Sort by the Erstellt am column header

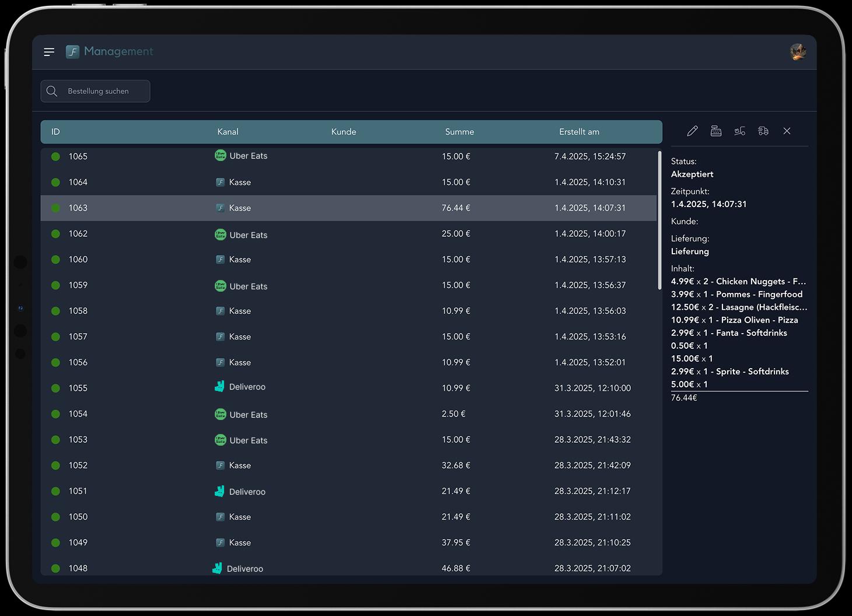click(579, 132)
